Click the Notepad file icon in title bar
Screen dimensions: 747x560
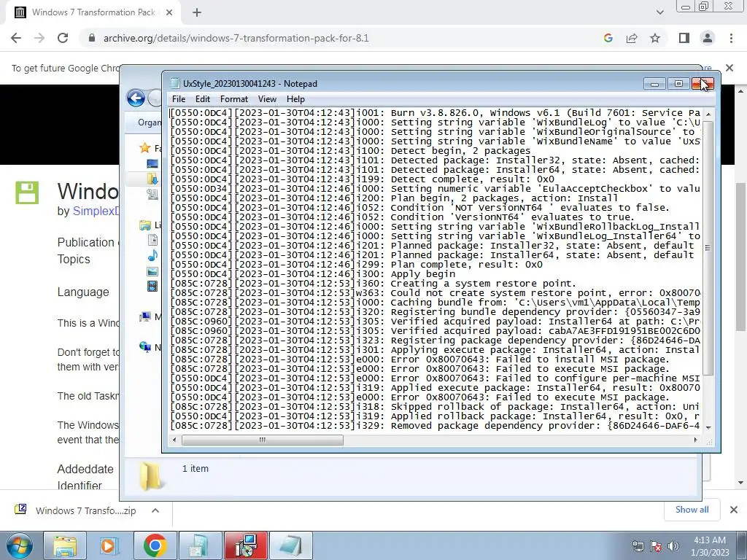(175, 83)
